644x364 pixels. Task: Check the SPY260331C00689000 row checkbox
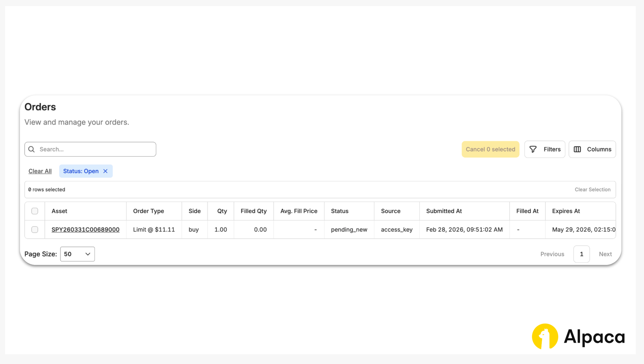point(35,229)
